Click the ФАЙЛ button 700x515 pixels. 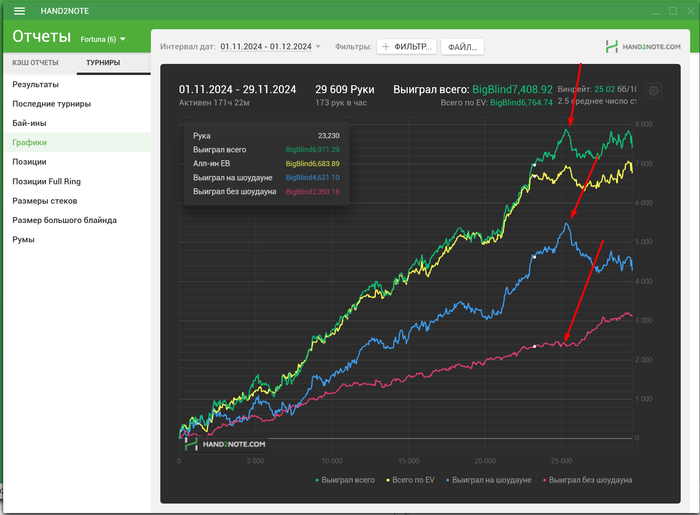click(x=462, y=47)
